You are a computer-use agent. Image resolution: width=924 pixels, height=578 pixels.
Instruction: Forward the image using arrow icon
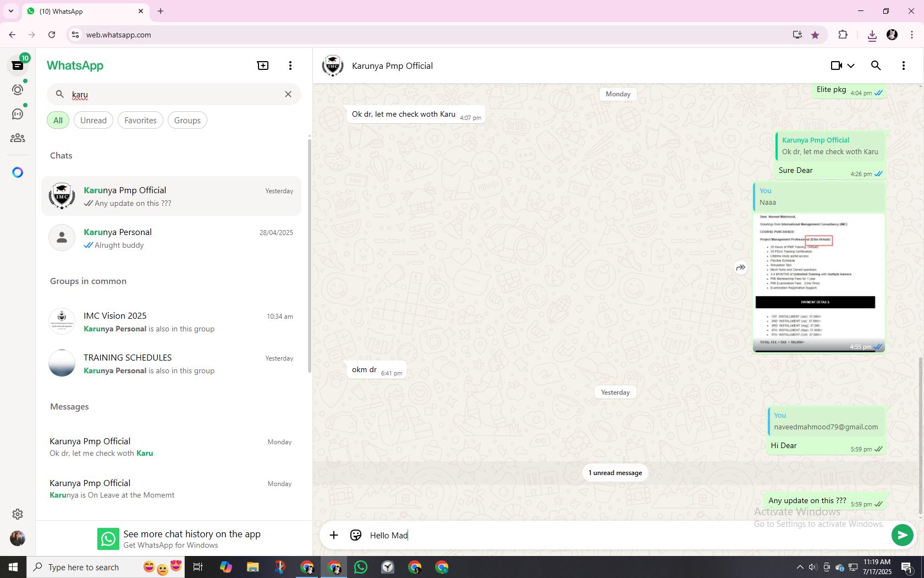click(x=741, y=268)
